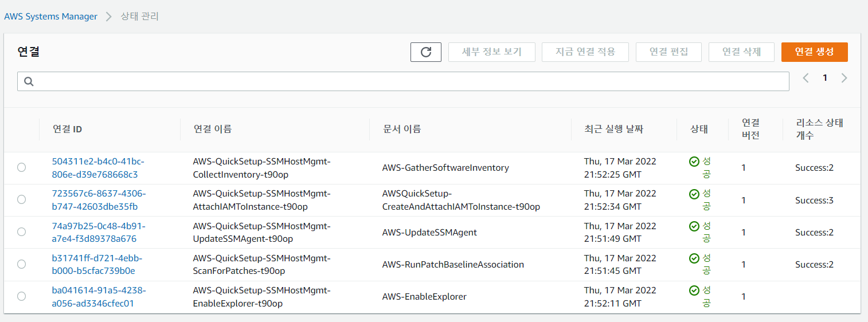
Task: Click success check icon for UpdateSSMAgent row
Action: (694, 226)
